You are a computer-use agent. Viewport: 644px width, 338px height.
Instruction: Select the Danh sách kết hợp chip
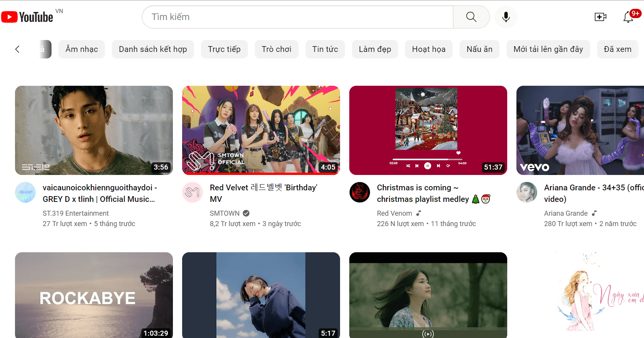[153, 49]
